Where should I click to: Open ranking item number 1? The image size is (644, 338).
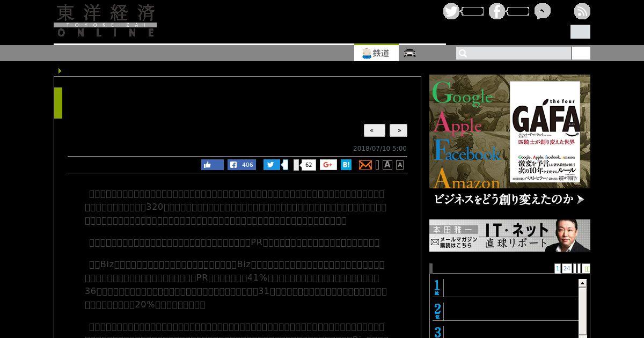tap(504, 287)
